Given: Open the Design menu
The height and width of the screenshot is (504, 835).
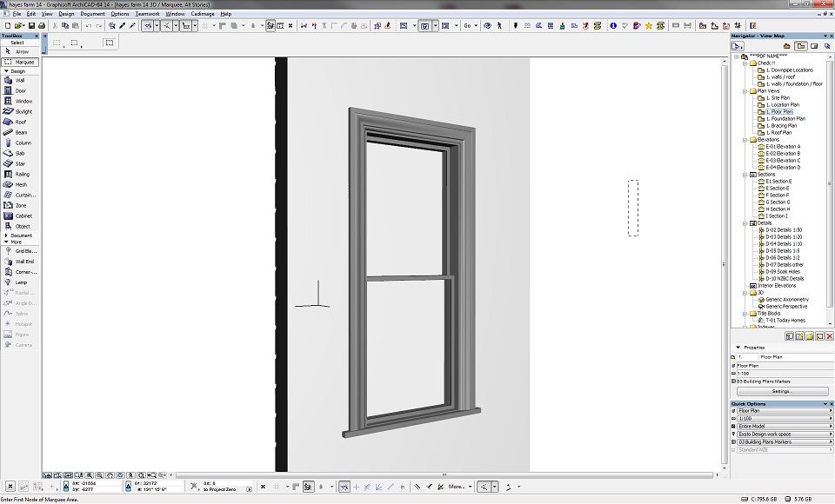Looking at the screenshot, I should click(68, 14).
